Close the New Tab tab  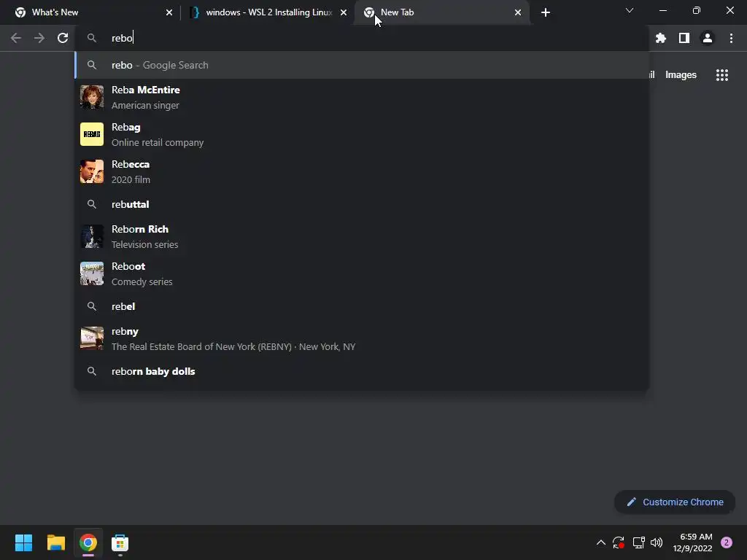point(518,12)
